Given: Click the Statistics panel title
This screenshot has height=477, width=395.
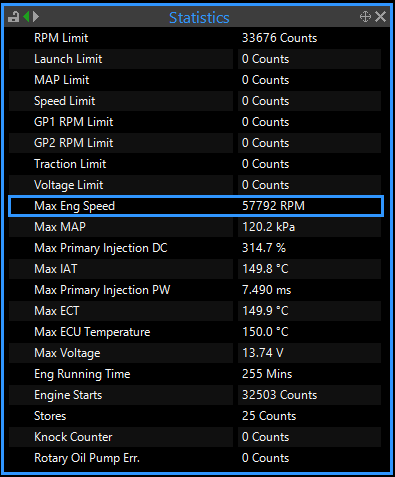Looking at the screenshot, I should [199, 18].
